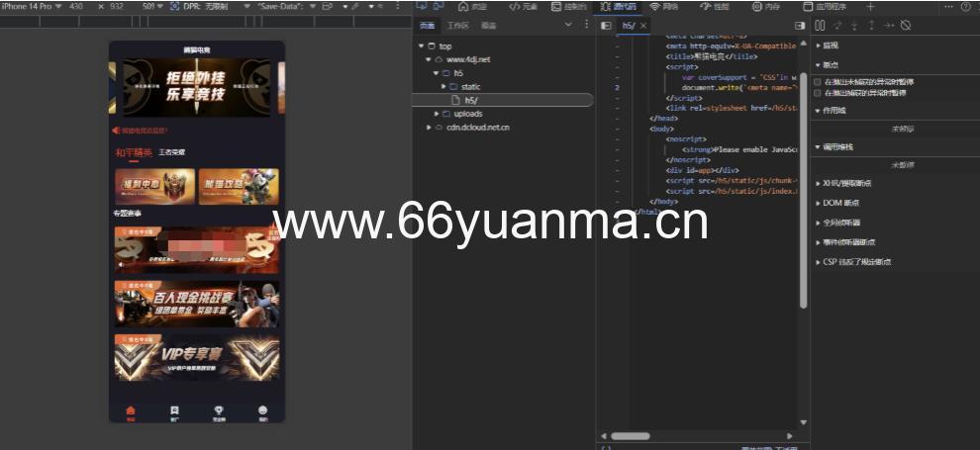Tap the top anti-cheat banner in phone preview
Screen dimensions: 980x450
pos(196,87)
